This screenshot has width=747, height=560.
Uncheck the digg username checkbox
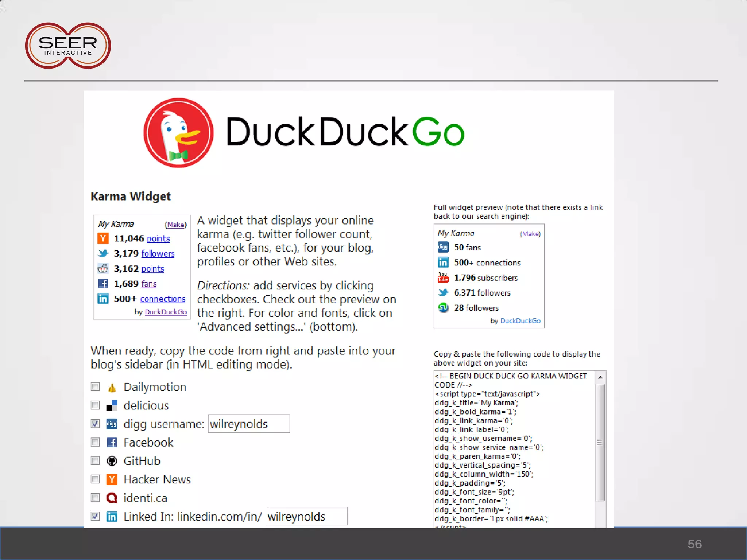coord(95,424)
